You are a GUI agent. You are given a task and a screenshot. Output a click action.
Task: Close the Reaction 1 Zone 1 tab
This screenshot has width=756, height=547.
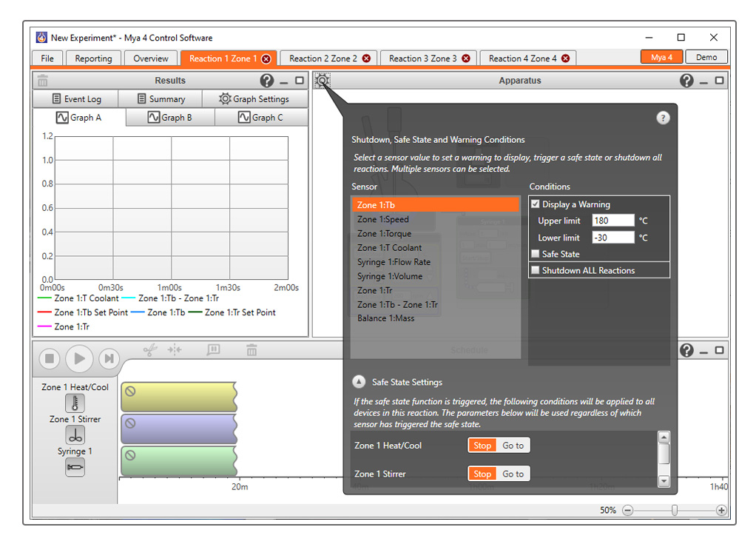click(266, 59)
